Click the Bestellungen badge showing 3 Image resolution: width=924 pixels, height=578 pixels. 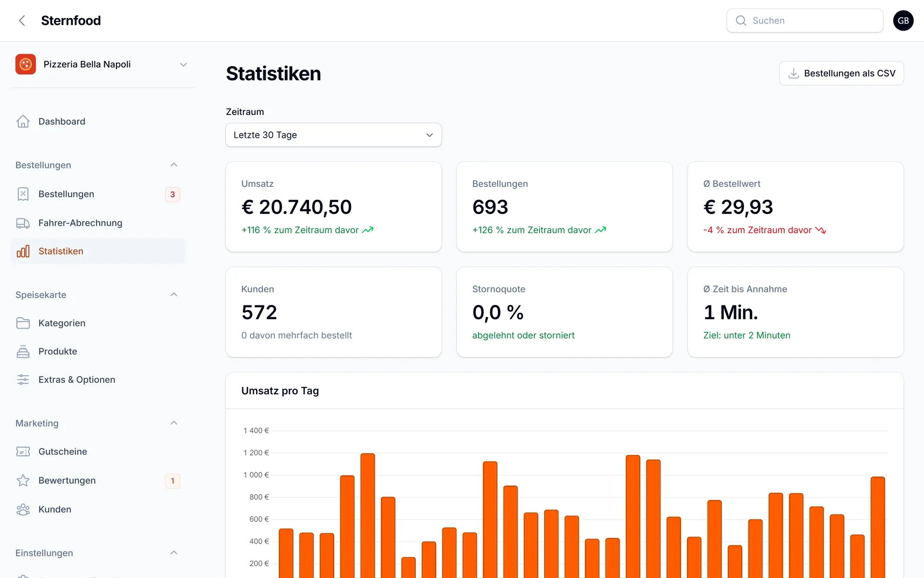pos(172,194)
